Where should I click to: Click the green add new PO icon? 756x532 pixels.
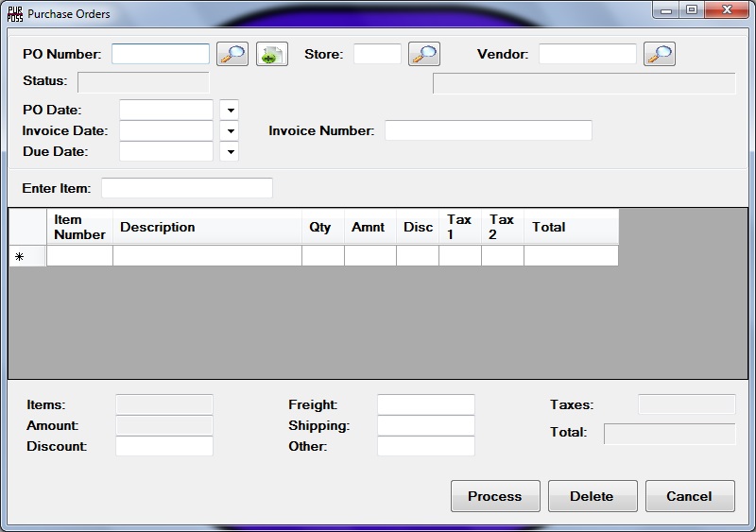[x=271, y=54]
